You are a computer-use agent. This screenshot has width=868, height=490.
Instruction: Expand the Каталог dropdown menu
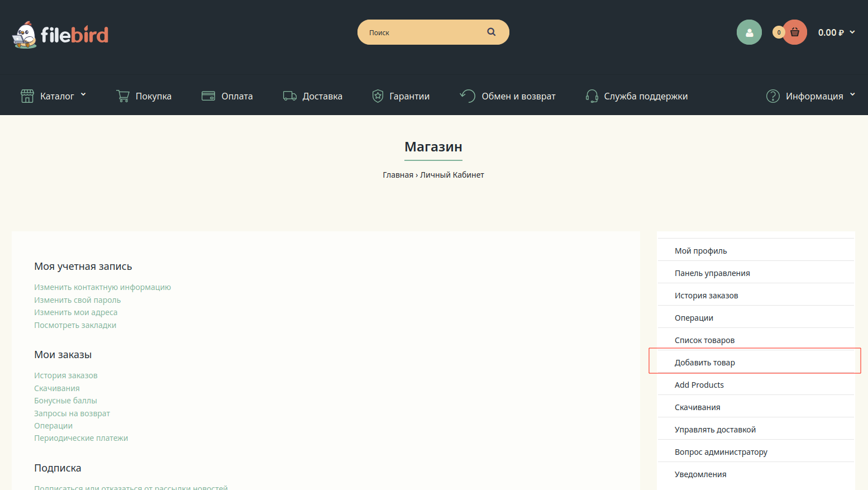tap(54, 96)
